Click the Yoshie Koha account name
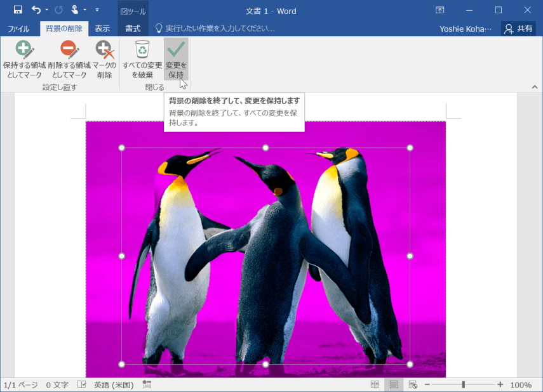Viewport: 543px width, 392px height. click(x=466, y=29)
